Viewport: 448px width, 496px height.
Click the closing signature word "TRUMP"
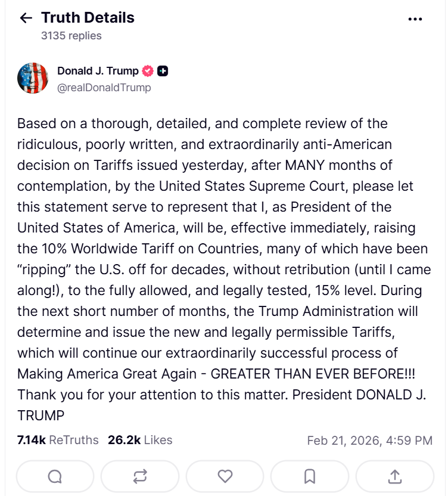pos(41,414)
